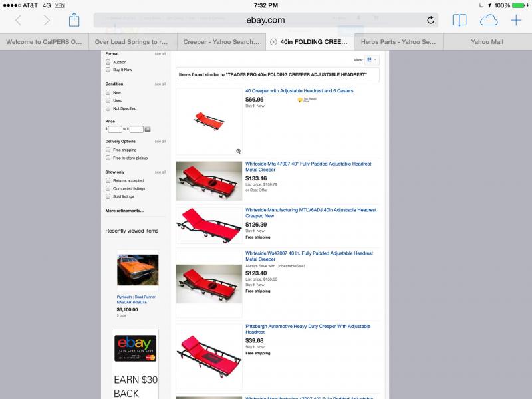Viewport: 532px width, 399px height.
Task: Switch to the Yahoo Mail tab
Action: coord(487,42)
